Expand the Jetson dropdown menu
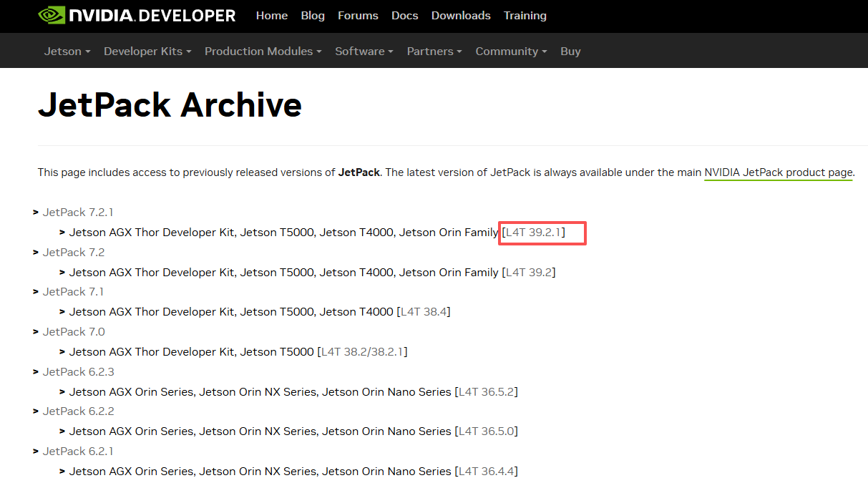The image size is (868, 483). tap(67, 51)
